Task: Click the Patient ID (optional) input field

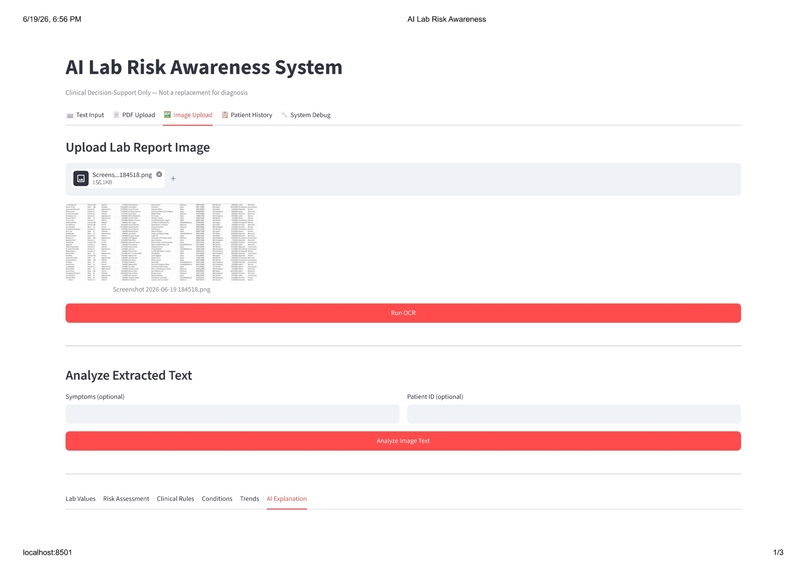Action: pos(574,414)
